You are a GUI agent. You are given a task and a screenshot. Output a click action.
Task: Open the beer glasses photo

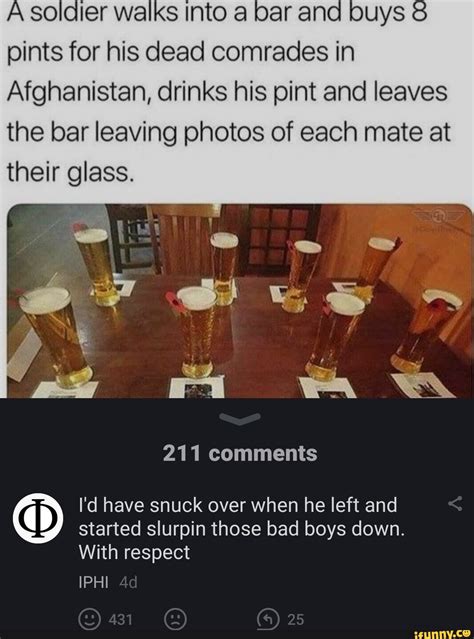tap(240, 301)
